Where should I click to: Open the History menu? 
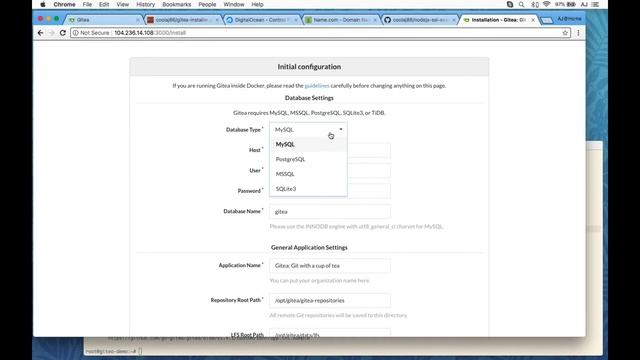(x=145, y=4)
